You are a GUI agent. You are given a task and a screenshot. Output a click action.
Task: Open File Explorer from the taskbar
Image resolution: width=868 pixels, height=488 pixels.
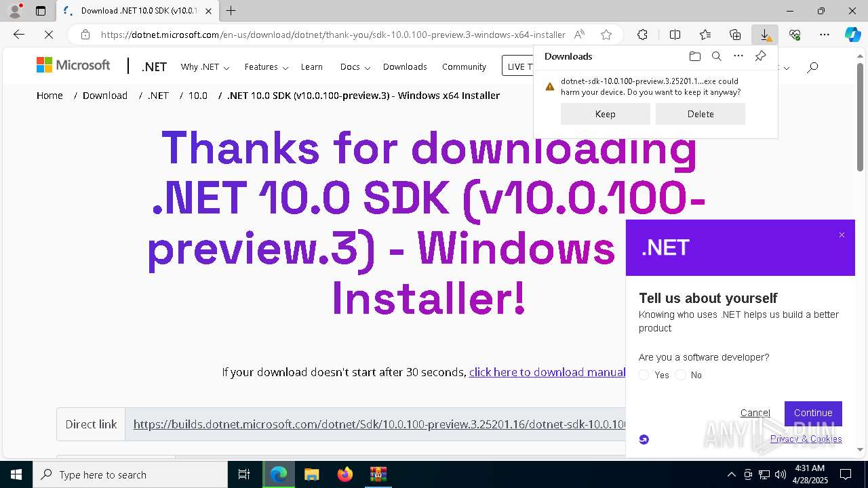312,474
